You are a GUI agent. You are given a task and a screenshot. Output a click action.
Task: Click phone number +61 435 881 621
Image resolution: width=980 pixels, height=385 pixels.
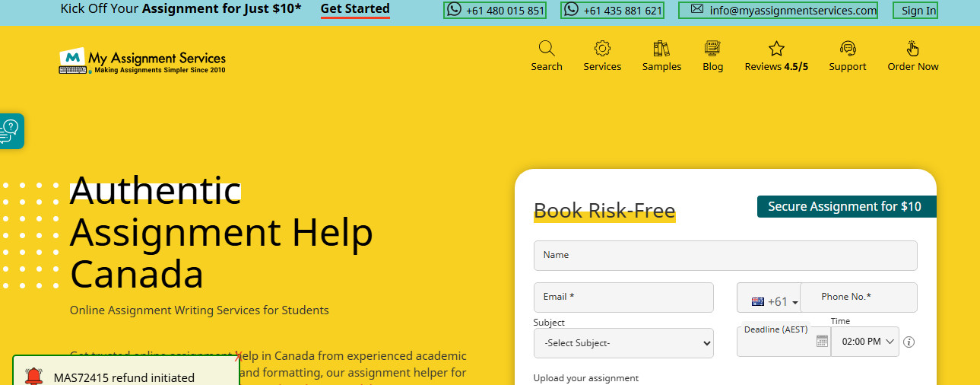pos(623,11)
